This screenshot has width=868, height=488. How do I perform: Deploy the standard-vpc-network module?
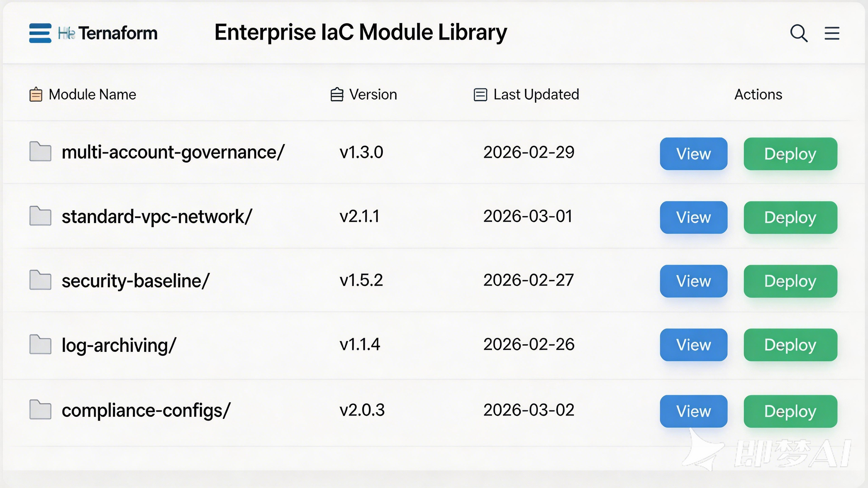click(790, 218)
